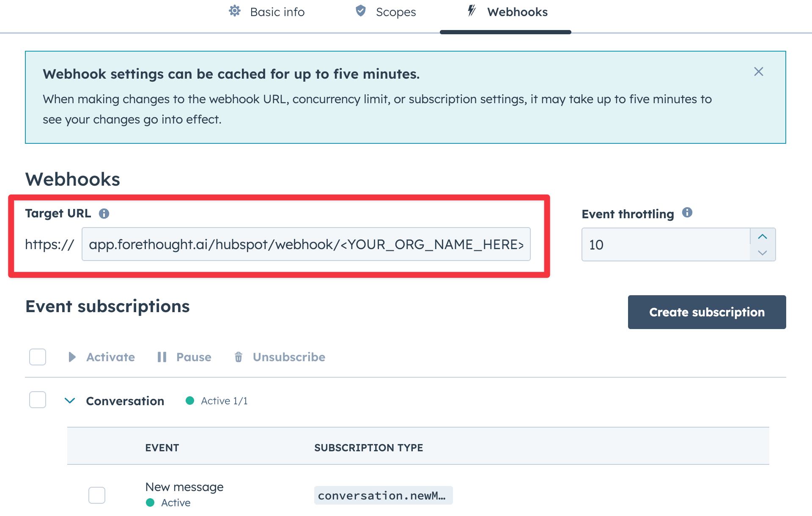This screenshot has width=812, height=516.
Task: Click the Active status under New message
Action: [176, 502]
